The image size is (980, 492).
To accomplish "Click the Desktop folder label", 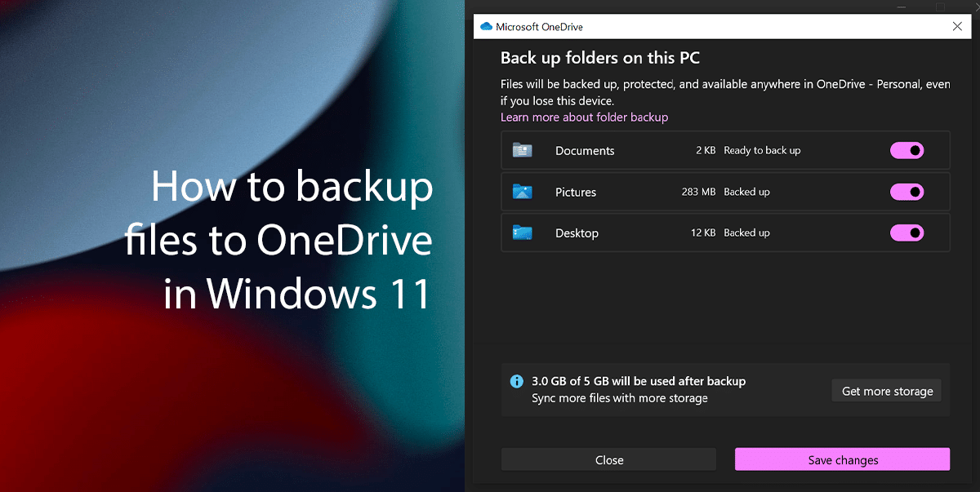I will click(577, 233).
